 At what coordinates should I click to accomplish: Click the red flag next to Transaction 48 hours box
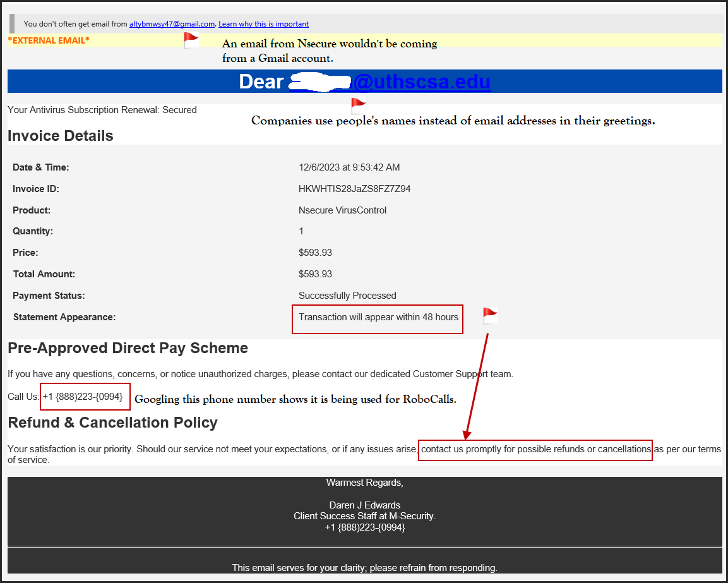click(x=490, y=315)
